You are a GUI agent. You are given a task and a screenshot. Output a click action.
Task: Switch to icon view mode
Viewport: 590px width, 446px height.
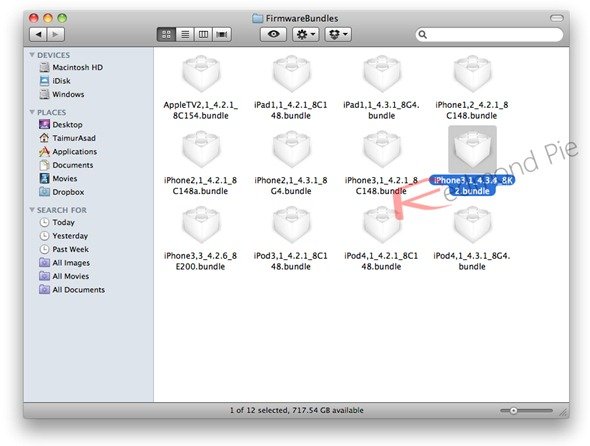(x=166, y=35)
